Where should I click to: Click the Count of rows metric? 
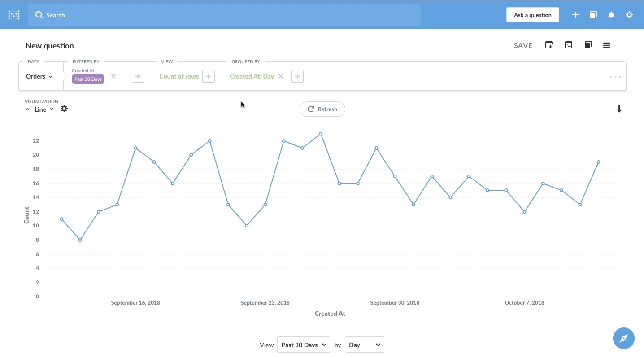[x=179, y=76]
